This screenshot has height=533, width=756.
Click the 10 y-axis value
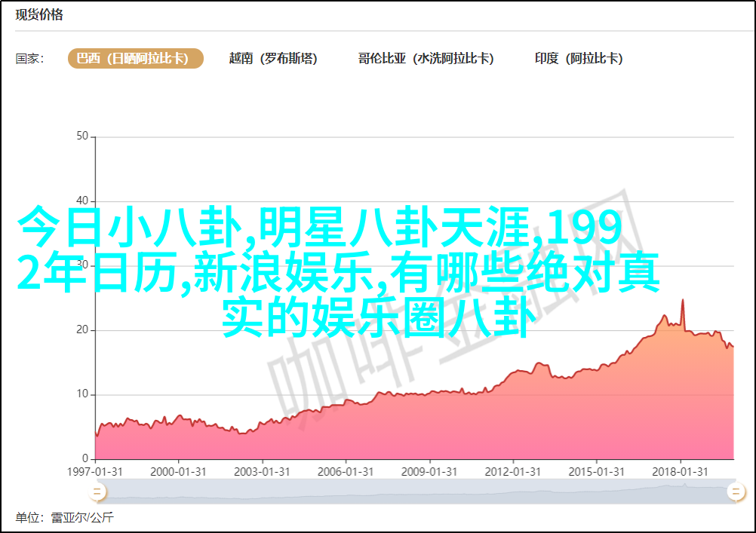click(x=82, y=394)
